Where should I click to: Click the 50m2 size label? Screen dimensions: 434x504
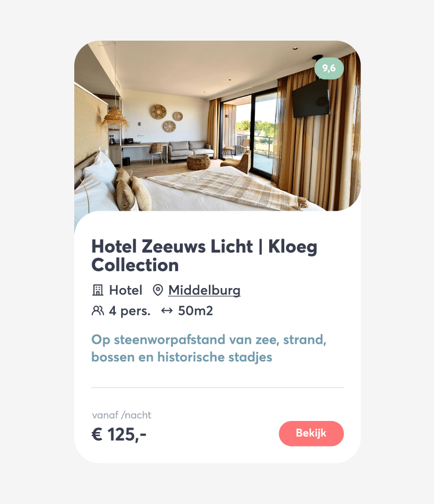pyautogui.click(x=196, y=311)
